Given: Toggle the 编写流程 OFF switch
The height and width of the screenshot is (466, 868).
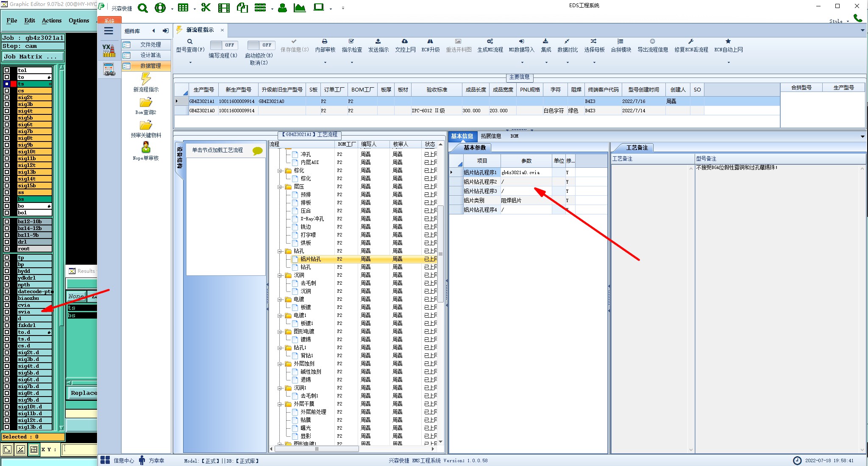Looking at the screenshot, I should 224,45.
